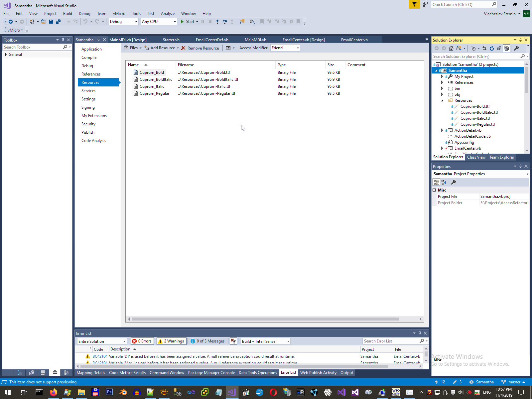Collapse the Resources folder in Solution Explorer
532x399 pixels.
tap(442, 100)
